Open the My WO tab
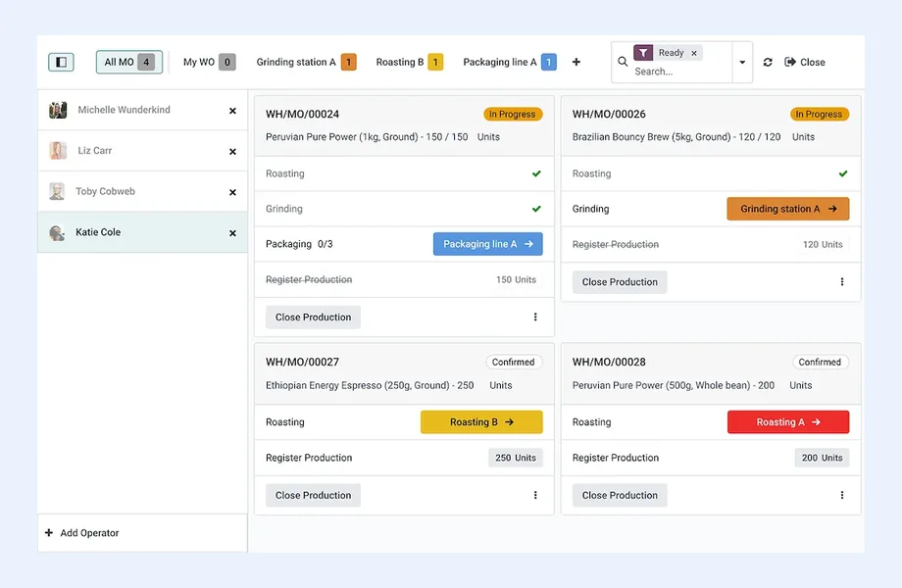This screenshot has width=902, height=588. 210,62
